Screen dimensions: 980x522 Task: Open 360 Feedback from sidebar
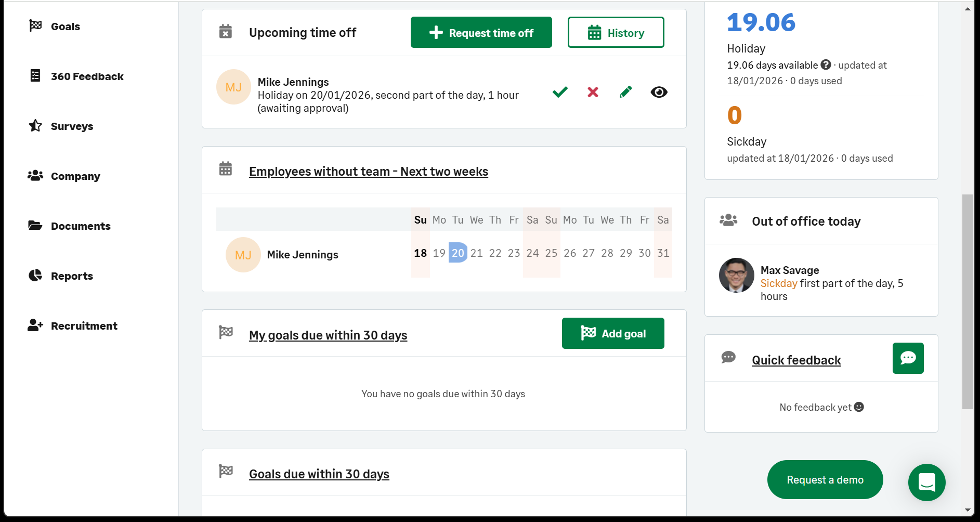tap(87, 76)
